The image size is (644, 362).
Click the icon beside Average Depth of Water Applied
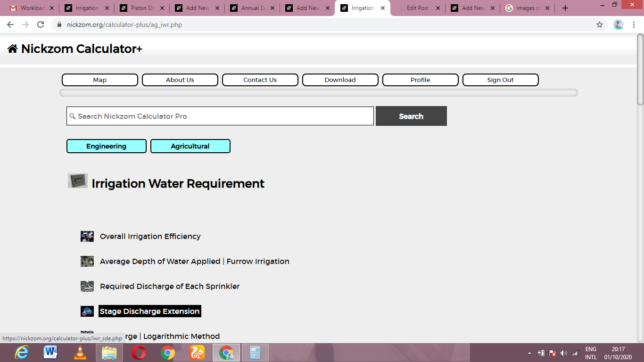pos(87,262)
